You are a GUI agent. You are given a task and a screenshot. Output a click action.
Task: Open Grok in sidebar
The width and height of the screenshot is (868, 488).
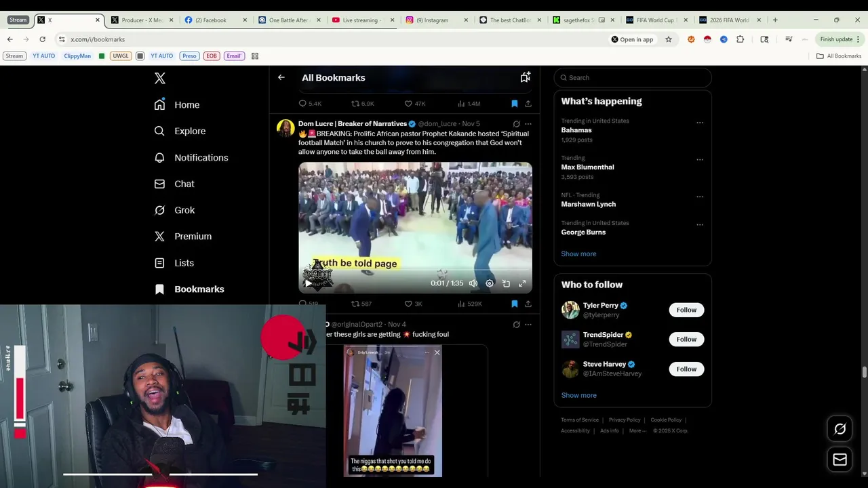(x=174, y=210)
